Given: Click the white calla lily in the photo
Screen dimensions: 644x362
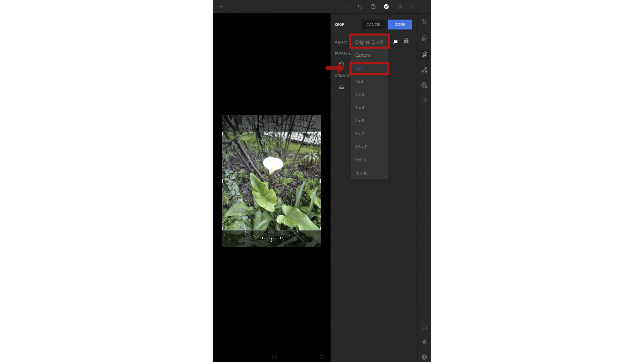Looking at the screenshot, I should [272, 165].
